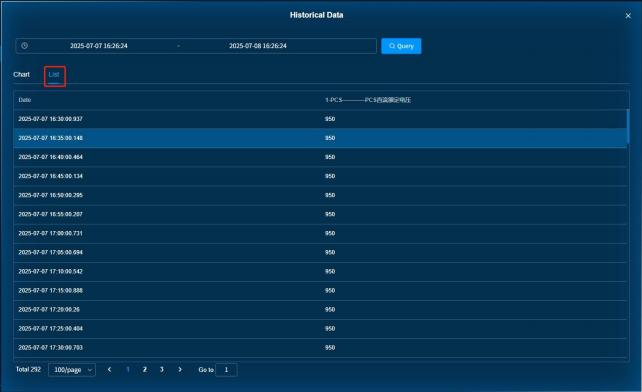Click the Date column header
The image size is (642, 392).
tap(25, 100)
